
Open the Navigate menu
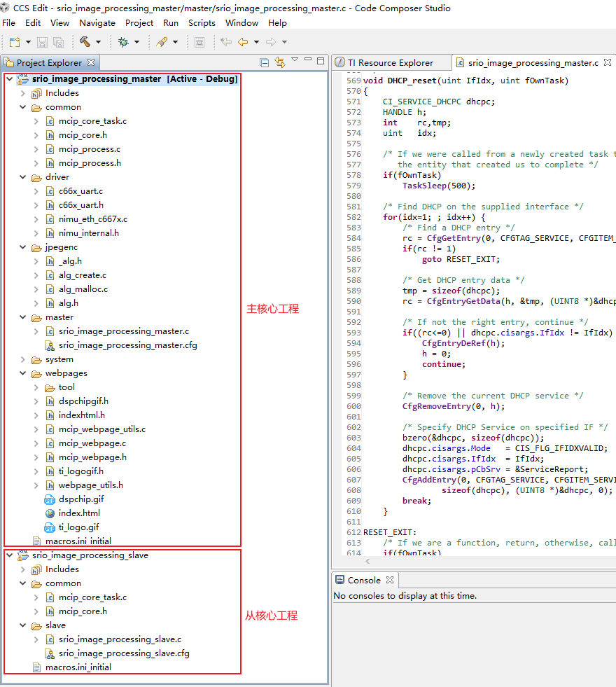click(97, 23)
